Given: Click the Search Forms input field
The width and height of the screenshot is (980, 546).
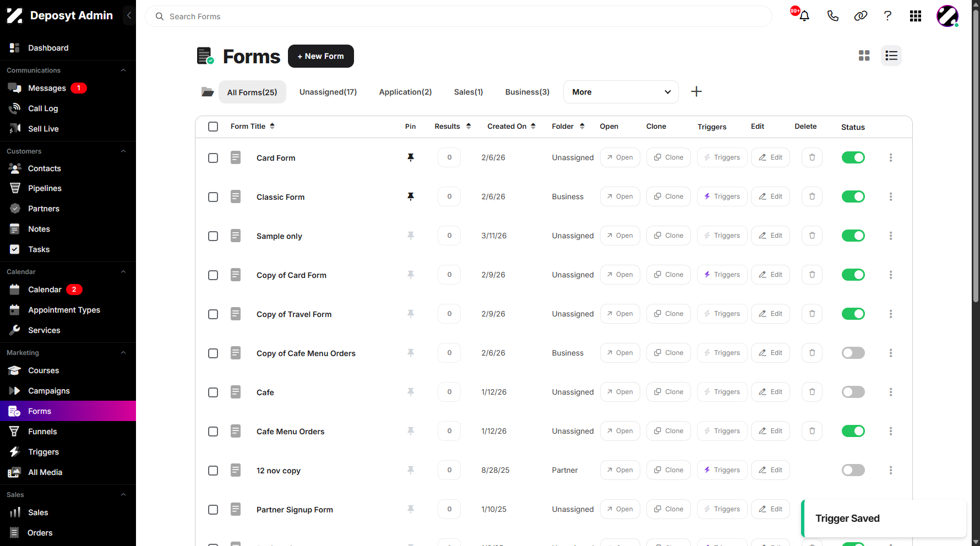Looking at the screenshot, I should [458, 17].
